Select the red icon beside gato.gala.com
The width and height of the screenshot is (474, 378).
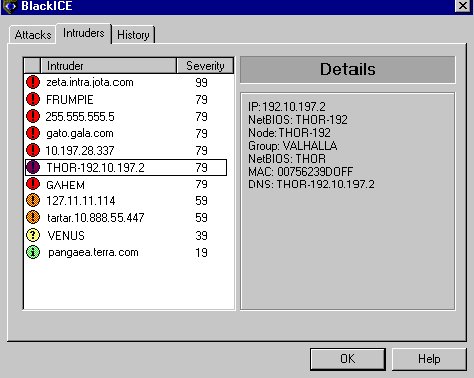tap(33, 133)
